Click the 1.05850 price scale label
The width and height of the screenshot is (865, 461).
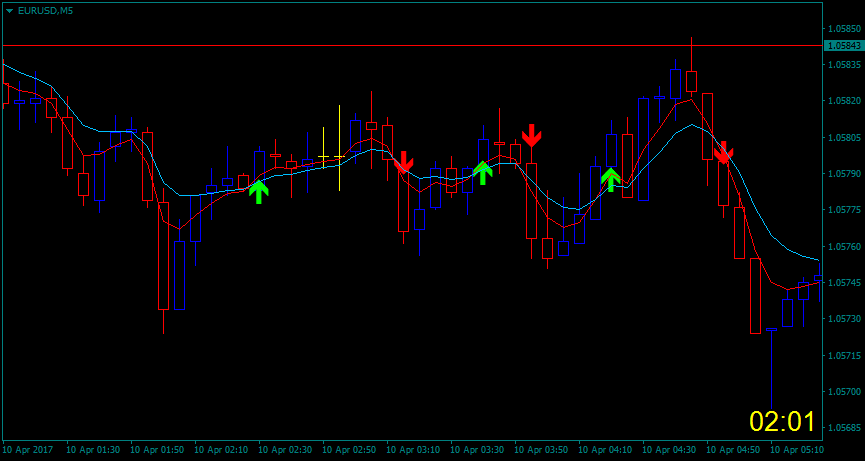click(x=844, y=28)
